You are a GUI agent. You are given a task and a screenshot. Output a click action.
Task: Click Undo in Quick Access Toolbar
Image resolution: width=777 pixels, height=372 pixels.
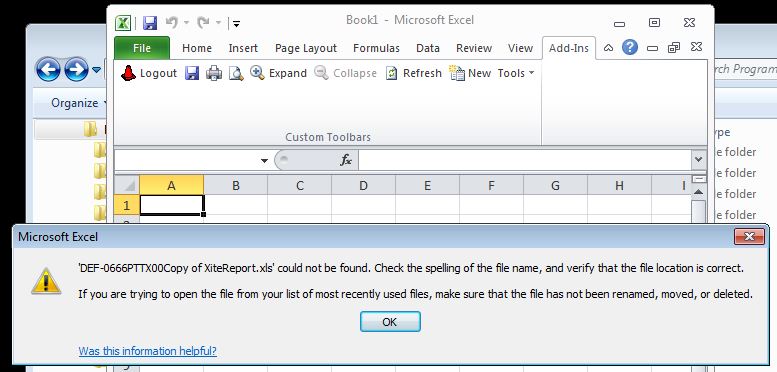coord(171,22)
